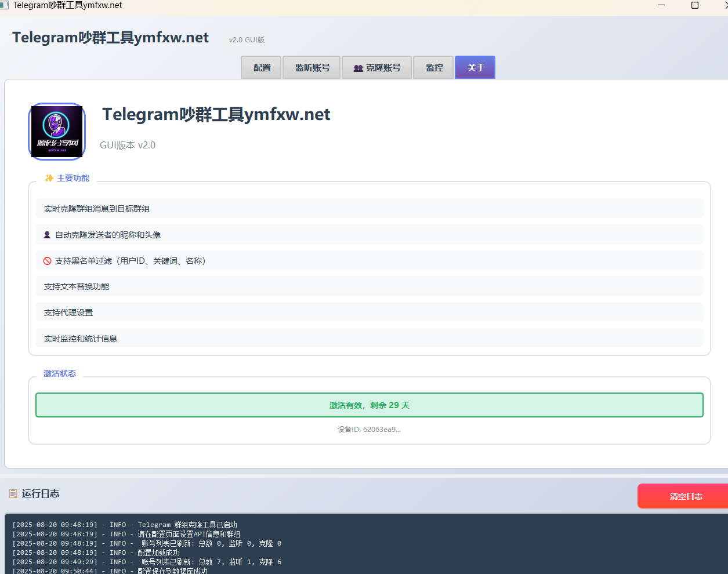Viewport: 728px width, 574px height.
Task: Maximize the application window
Action: pyautogui.click(x=694, y=5)
